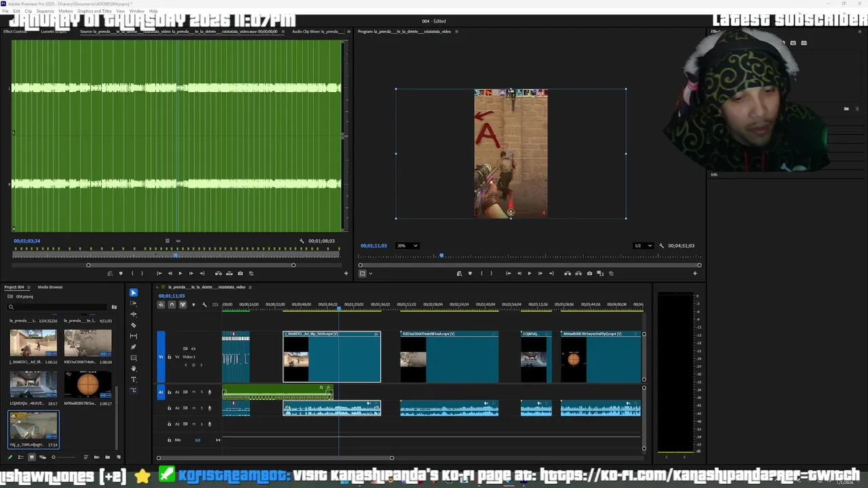Click Program monitor Lift button

tap(568, 273)
